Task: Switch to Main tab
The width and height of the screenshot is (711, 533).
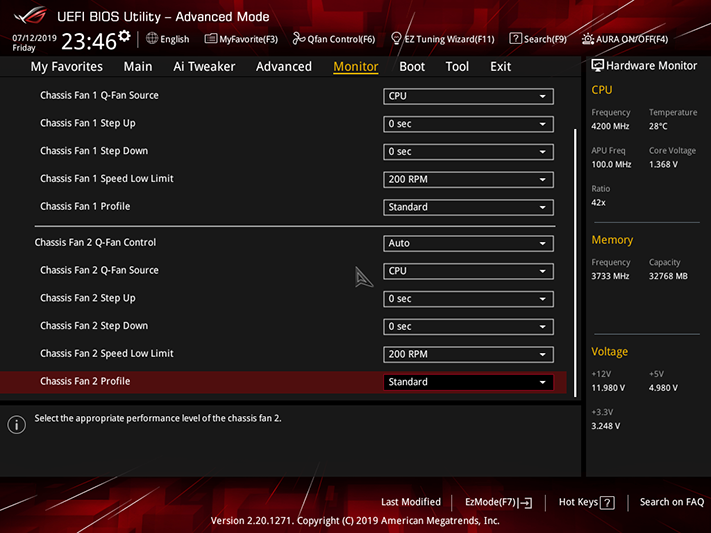Action: (138, 67)
